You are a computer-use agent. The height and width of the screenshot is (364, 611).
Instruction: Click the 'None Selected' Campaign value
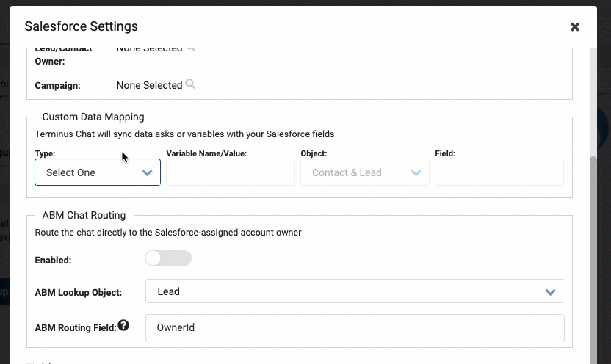(x=149, y=85)
